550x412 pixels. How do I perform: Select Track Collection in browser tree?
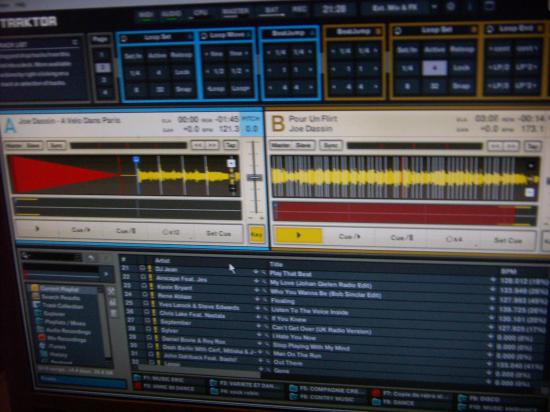(62, 306)
